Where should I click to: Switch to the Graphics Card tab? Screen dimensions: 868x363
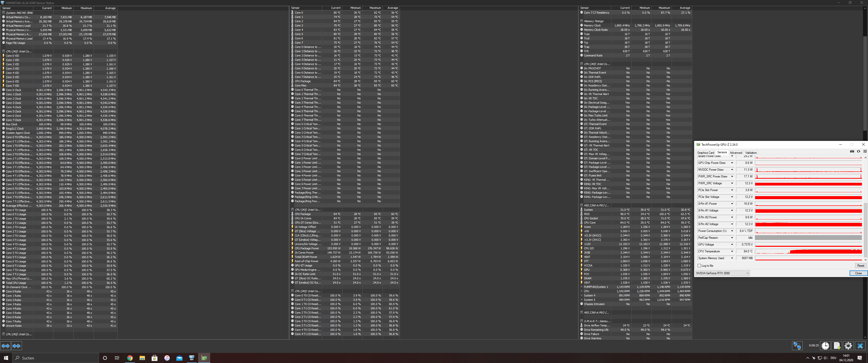point(706,153)
